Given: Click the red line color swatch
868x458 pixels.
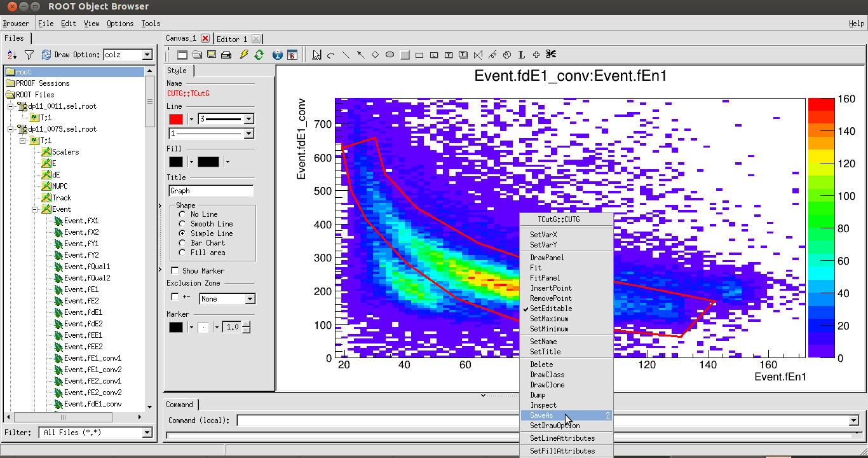Looking at the screenshot, I should click(x=176, y=119).
